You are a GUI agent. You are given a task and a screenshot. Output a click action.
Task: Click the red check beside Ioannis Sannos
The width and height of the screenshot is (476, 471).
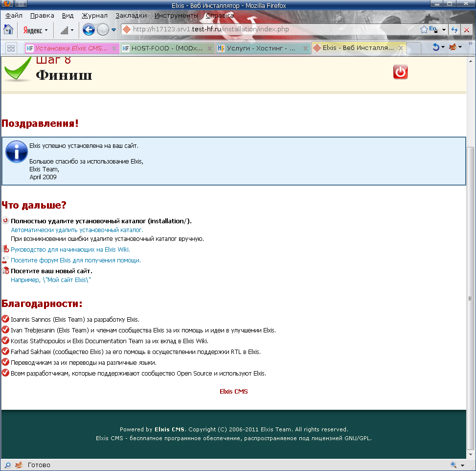[5, 319]
